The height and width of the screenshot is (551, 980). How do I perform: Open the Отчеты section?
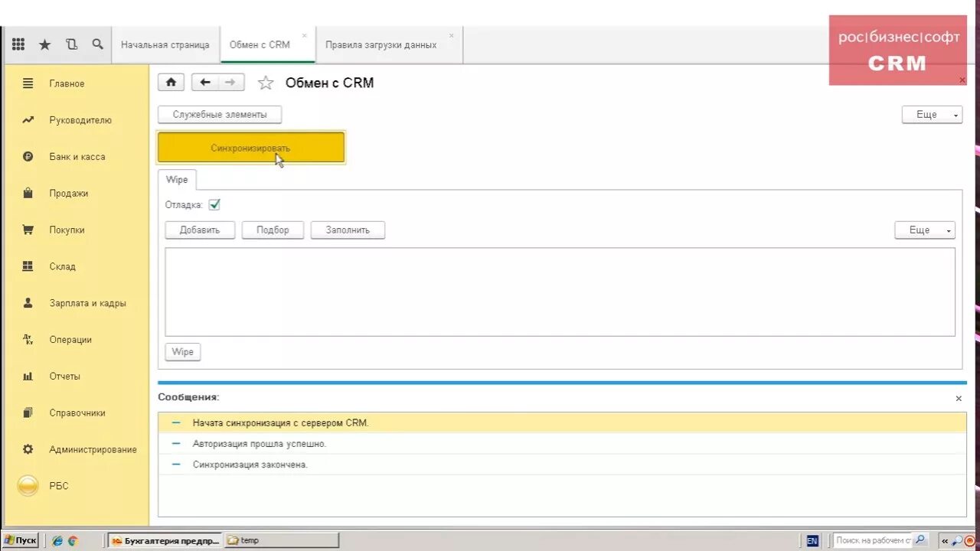click(x=64, y=377)
